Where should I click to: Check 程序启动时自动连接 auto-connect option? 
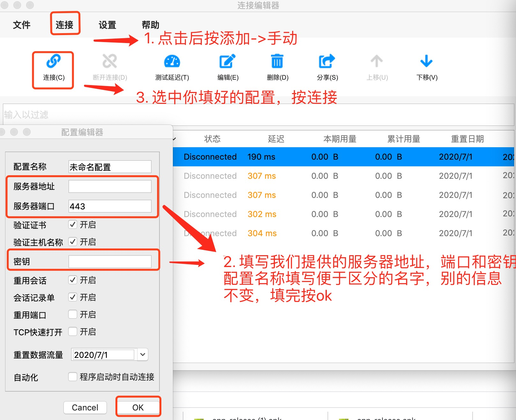73,377
